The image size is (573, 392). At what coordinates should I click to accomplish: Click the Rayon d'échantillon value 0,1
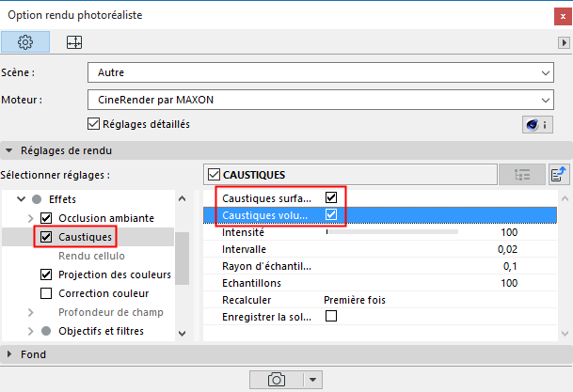[x=510, y=266]
